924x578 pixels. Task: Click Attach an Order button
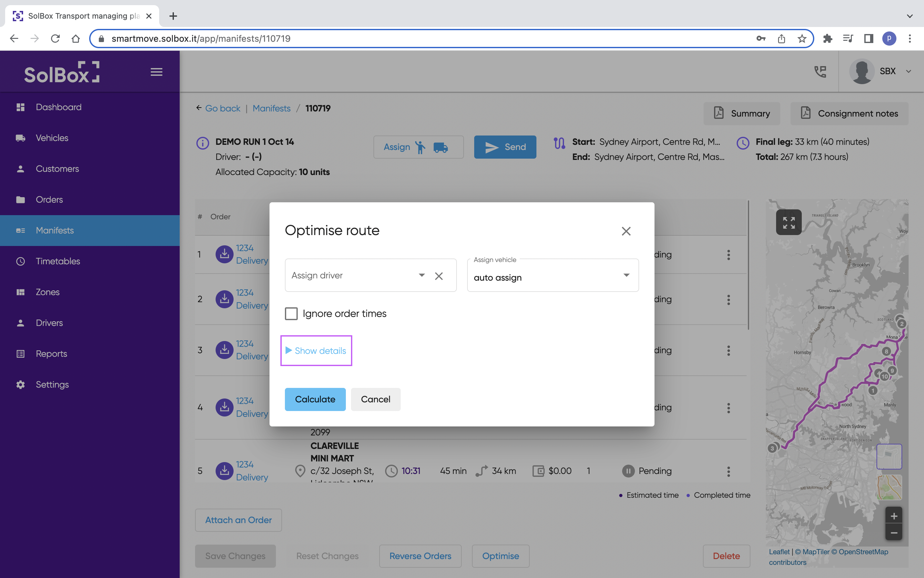(x=238, y=520)
